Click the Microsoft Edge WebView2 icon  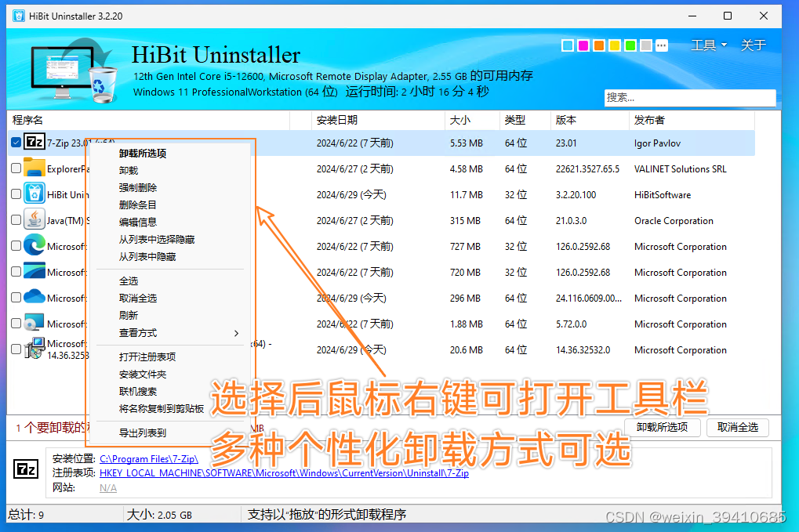point(35,271)
